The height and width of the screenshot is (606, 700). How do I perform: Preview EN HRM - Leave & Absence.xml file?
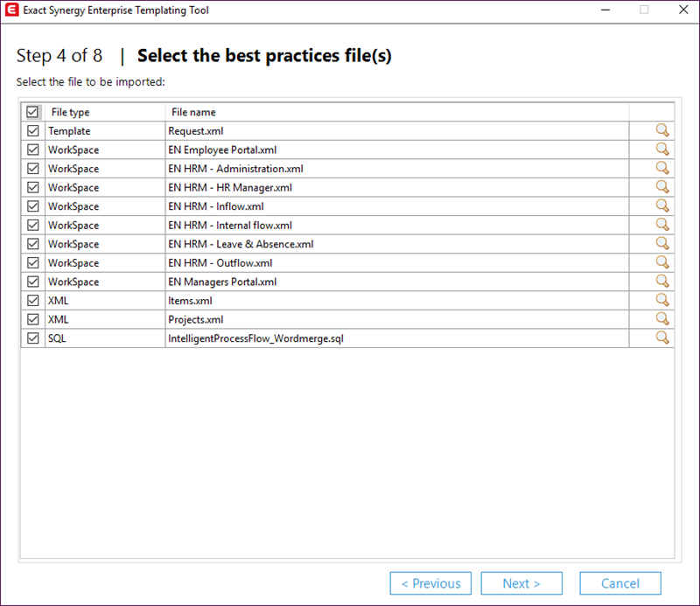(x=662, y=243)
